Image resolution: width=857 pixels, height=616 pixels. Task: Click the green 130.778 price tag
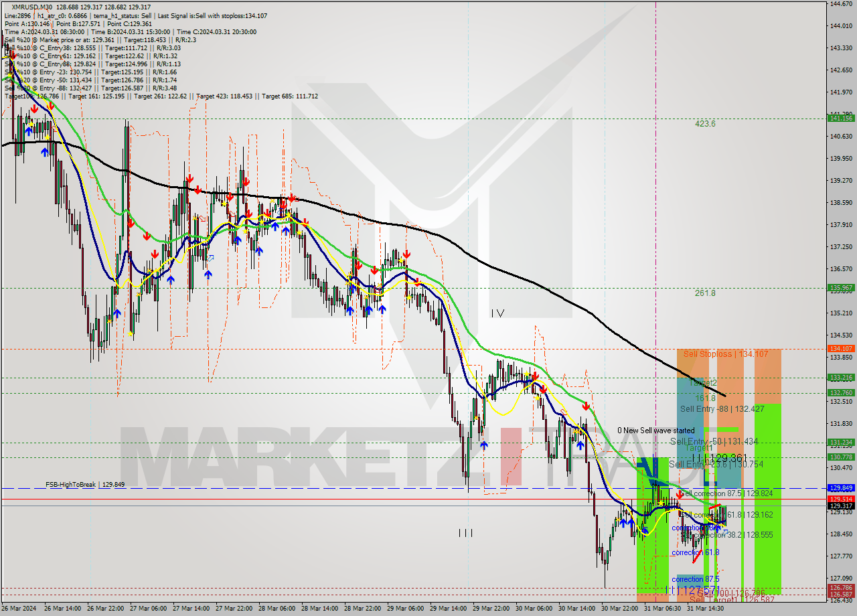tap(841, 457)
